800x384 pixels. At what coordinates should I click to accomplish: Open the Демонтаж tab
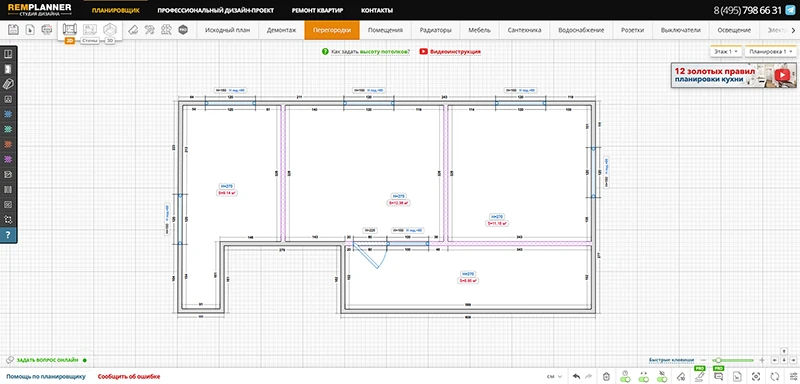pos(281,30)
